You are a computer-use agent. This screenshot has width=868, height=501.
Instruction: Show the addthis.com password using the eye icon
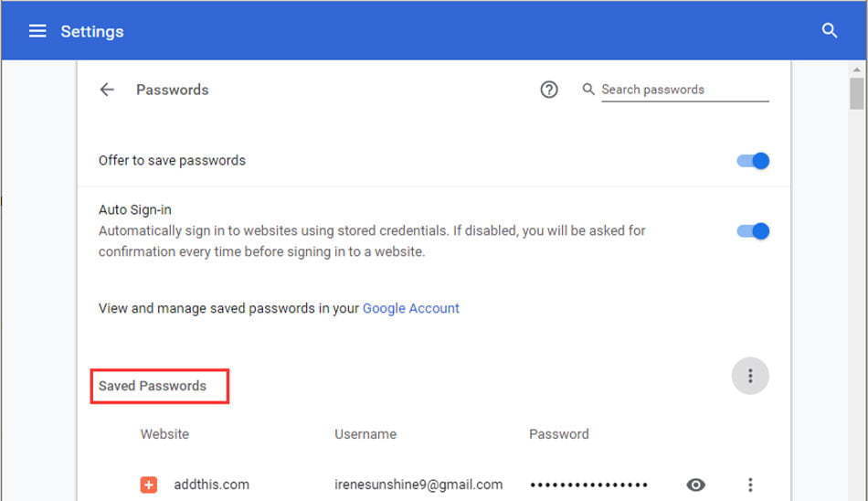pyautogui.click(x=696, y=485)
